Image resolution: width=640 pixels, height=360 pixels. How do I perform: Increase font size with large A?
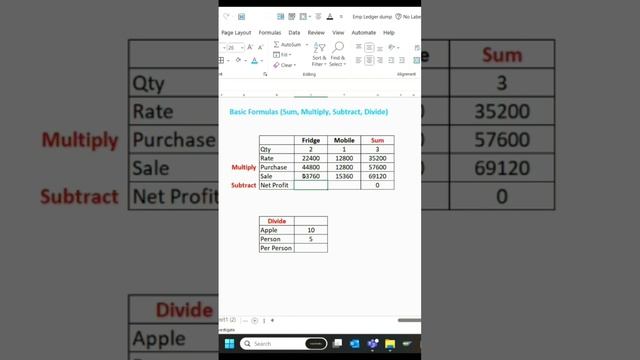point(250,47)
